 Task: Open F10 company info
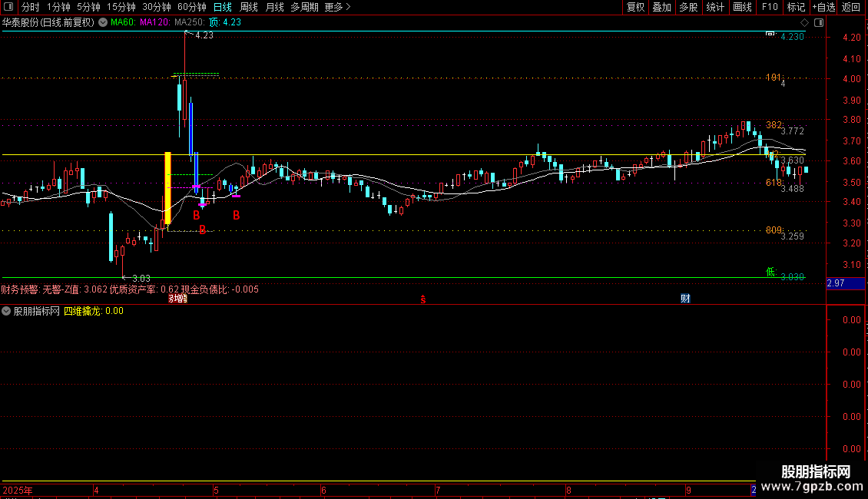point(770,7)
